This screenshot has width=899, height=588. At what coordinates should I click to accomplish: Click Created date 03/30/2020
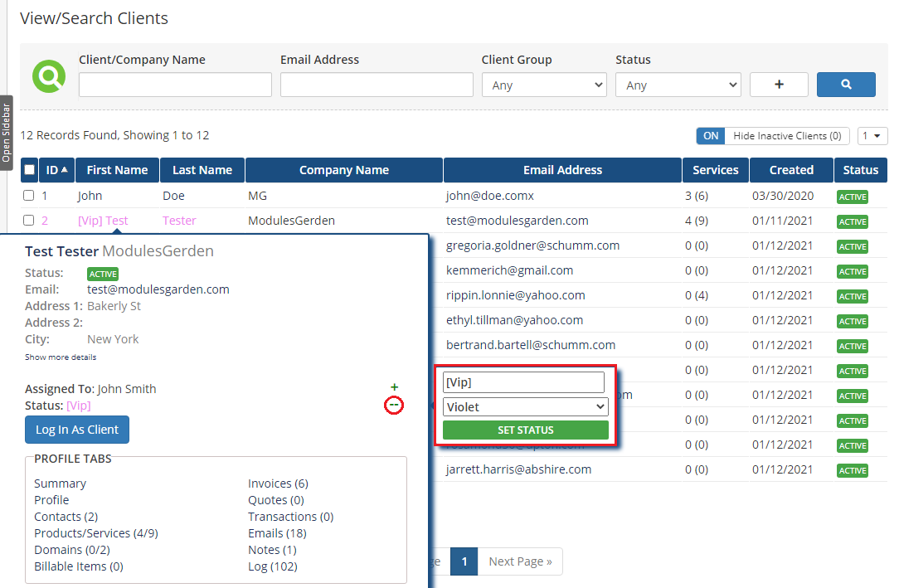[783, 196]
